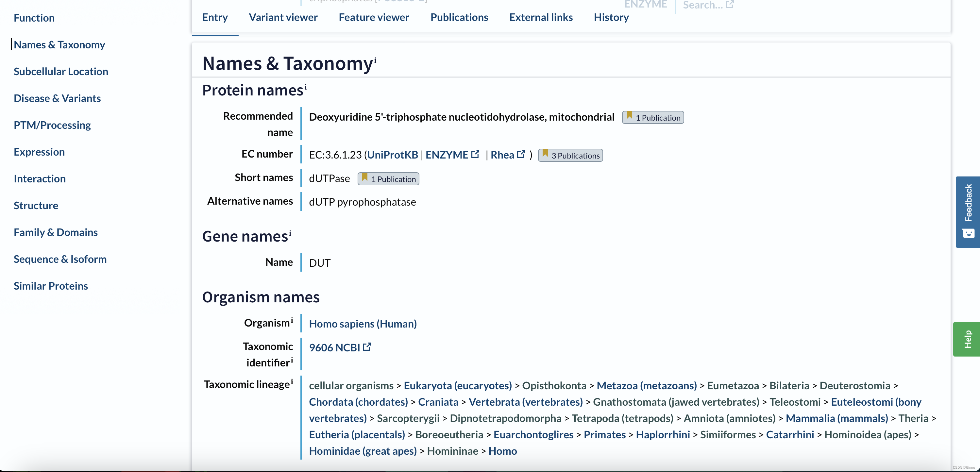Open the Rhea external link icon

[x=521, y=154]
